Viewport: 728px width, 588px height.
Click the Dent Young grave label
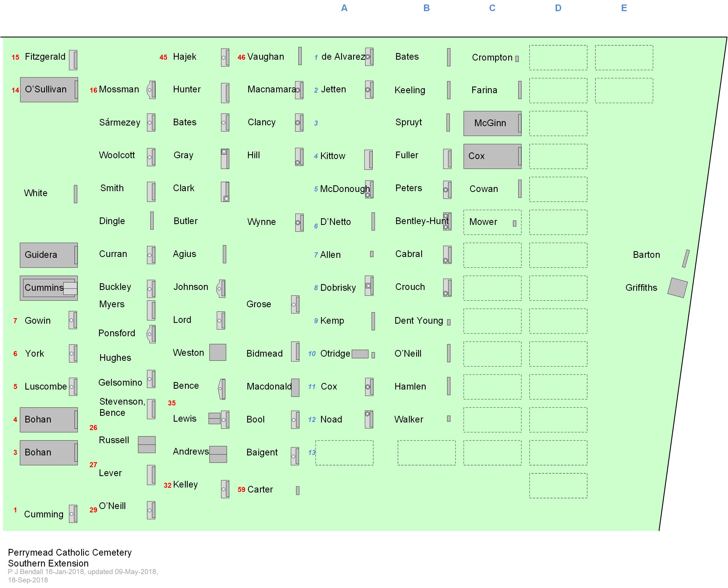pos(419,320)
